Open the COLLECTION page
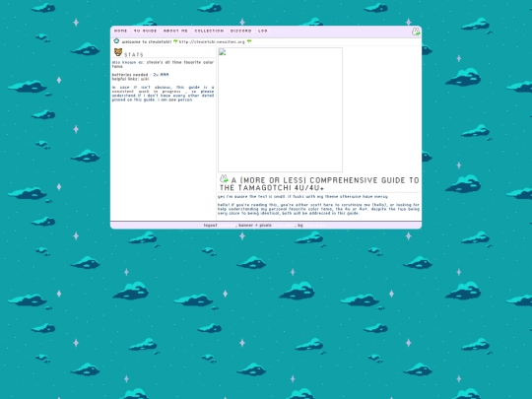 (x=209, y=31)
